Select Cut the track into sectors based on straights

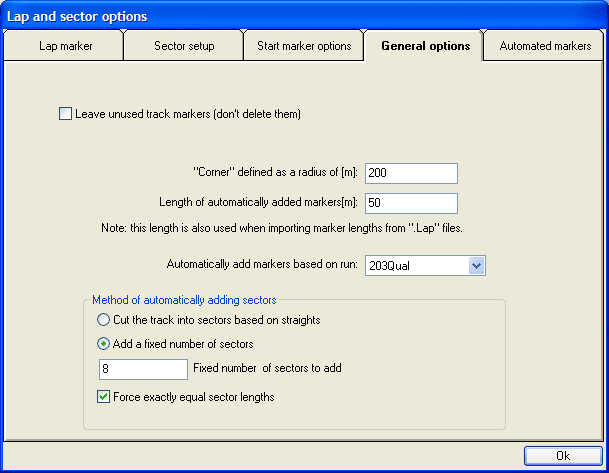104,320
